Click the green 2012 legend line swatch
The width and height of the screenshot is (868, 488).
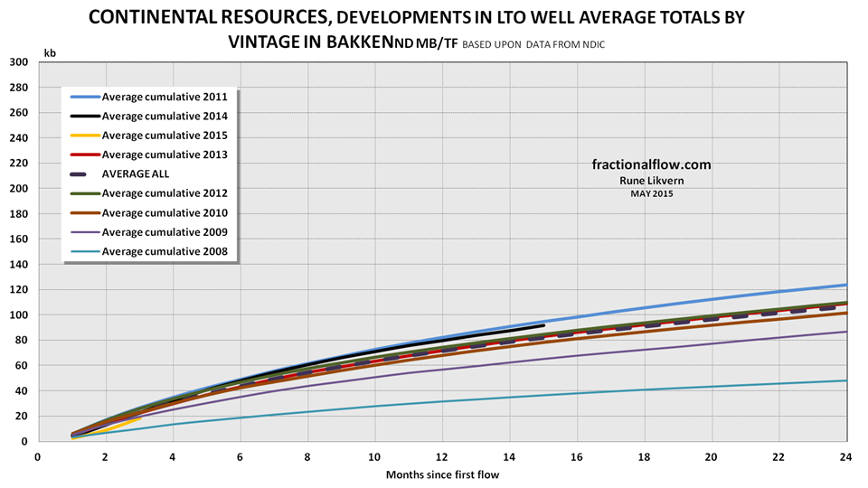pos(82,193)
